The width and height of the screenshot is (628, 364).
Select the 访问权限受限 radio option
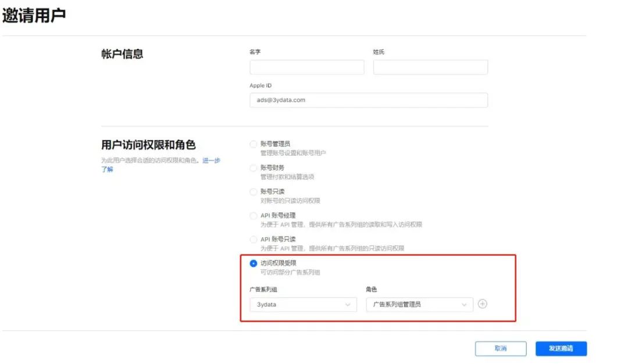point(253,263)
